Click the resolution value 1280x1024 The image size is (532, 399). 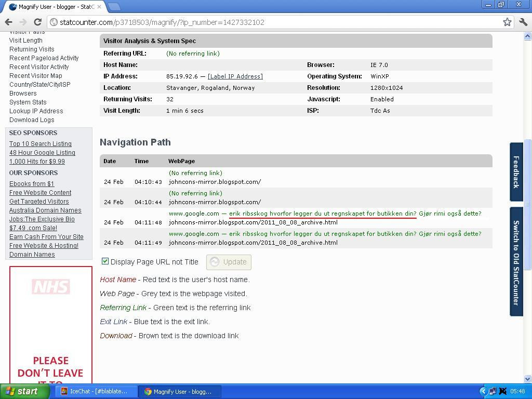(x=387, y=88)
